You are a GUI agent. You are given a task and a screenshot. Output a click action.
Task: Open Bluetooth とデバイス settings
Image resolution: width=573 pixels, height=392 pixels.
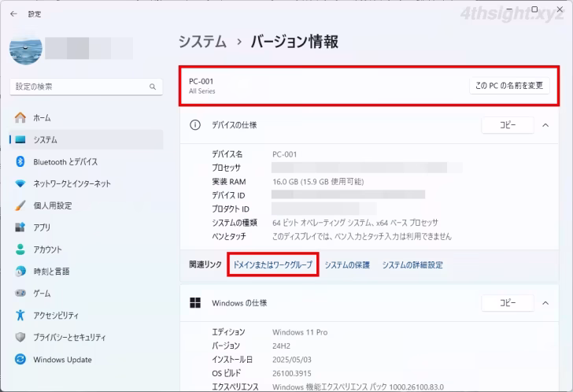tap(87, 161)
